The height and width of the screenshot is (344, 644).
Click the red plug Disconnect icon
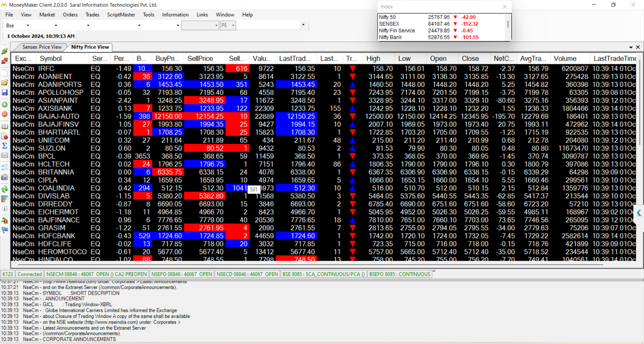click(x=5, y=61)
